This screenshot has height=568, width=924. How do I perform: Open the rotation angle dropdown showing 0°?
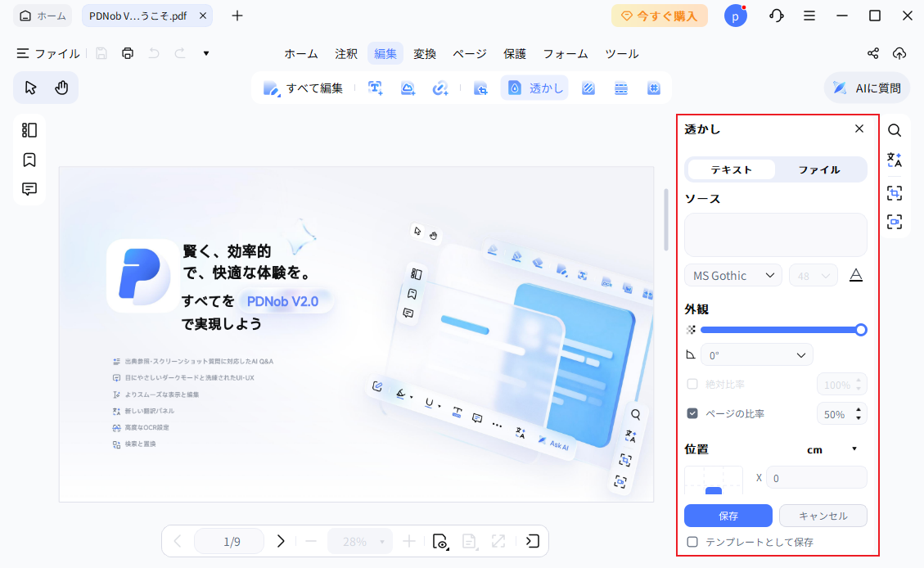click(756, 354)
